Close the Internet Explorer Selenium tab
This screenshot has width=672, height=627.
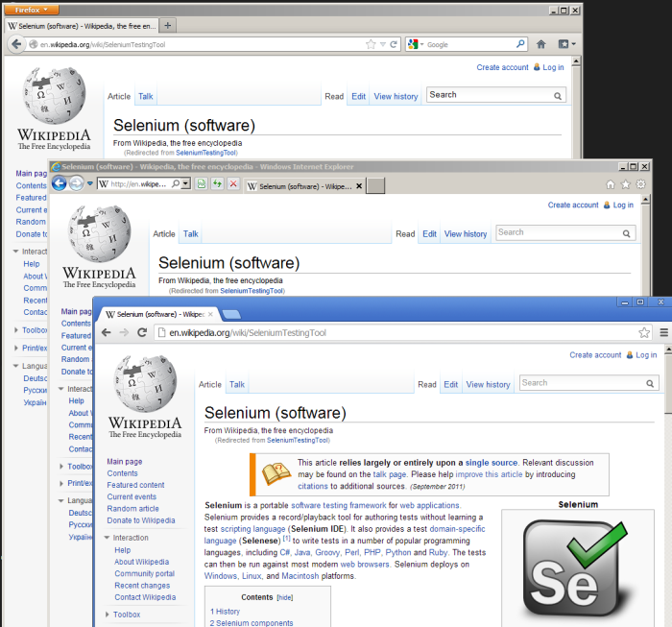coord(359,186)
